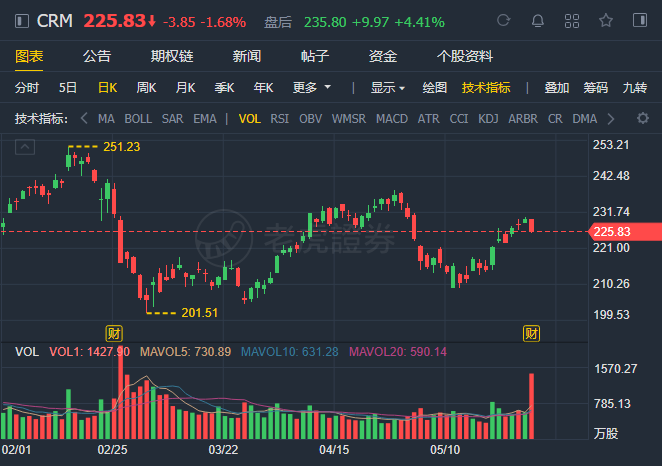The image size is (662, 466).
Task: Click the VOL1: 1427.90 value
Action: click(x=90, y=352)
